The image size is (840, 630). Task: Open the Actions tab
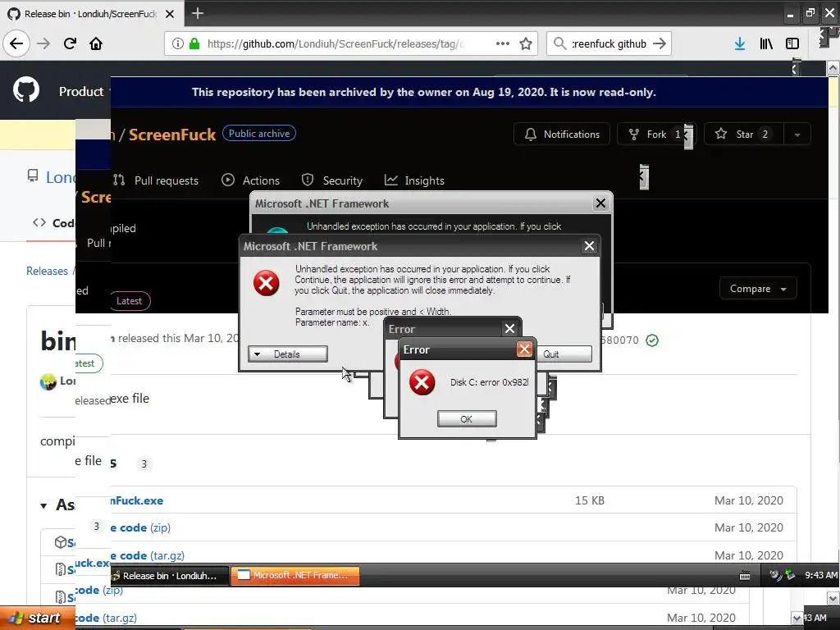[251, 180]
